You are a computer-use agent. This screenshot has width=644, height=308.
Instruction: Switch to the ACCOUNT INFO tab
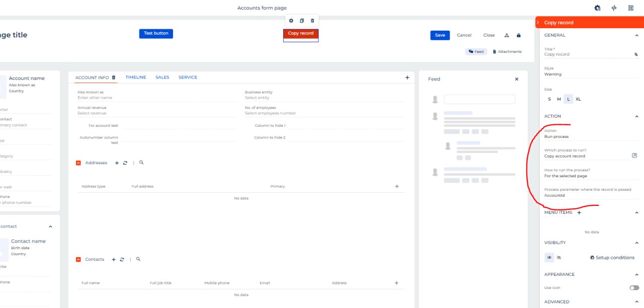pos(92,78)
